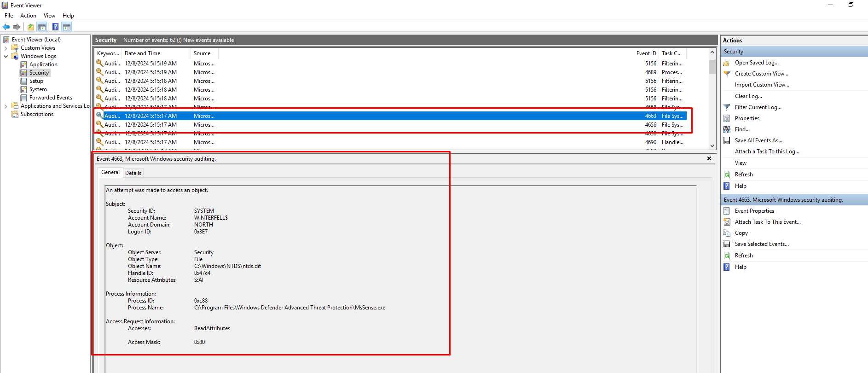Sort by the Keywords column header

pyautogui.click(x=108, y=53)
